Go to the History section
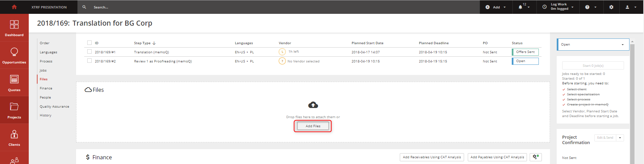 click(46, 115)
